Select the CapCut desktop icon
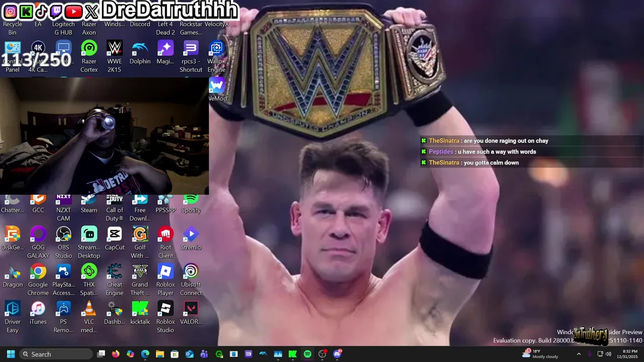The width and height of the screenshot is (644, 362). pos(115,238)
